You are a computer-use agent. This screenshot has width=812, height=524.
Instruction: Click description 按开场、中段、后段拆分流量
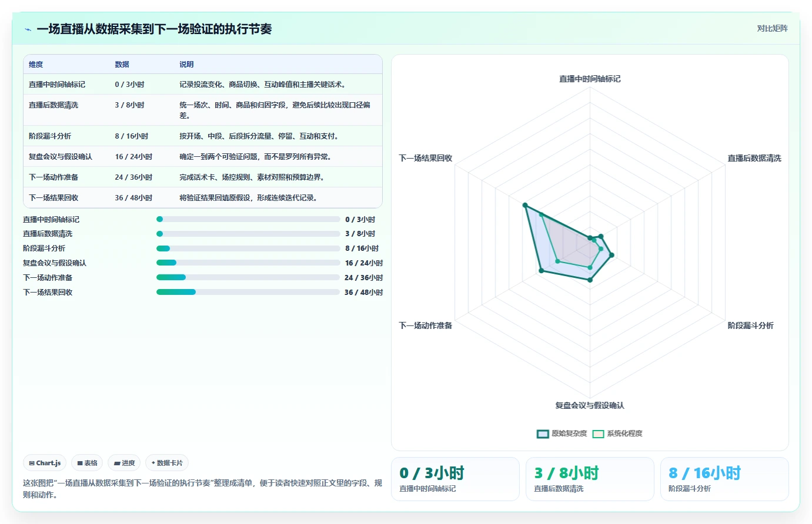tap(259, 136)
